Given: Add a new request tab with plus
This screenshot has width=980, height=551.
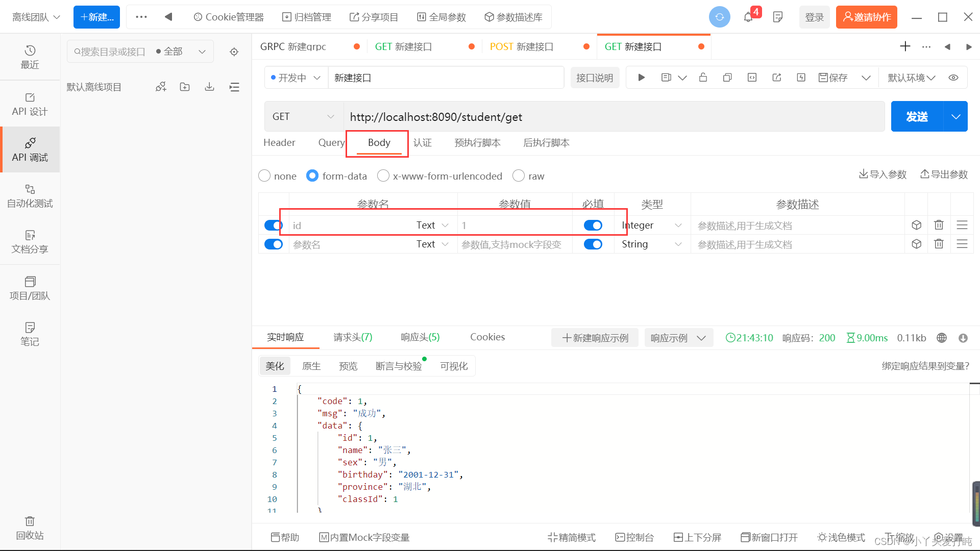Looking at the screenshot, I should (905, 46).
